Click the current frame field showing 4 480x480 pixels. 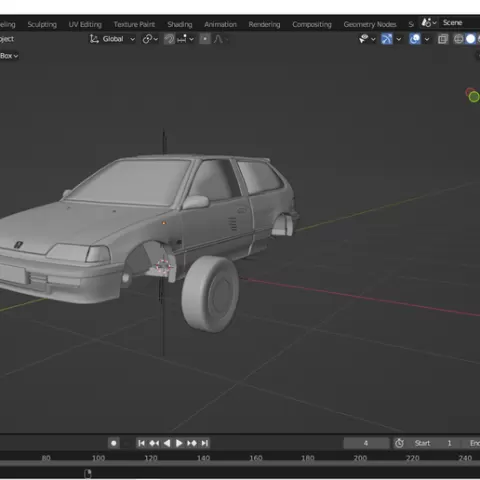click(366, 443)
